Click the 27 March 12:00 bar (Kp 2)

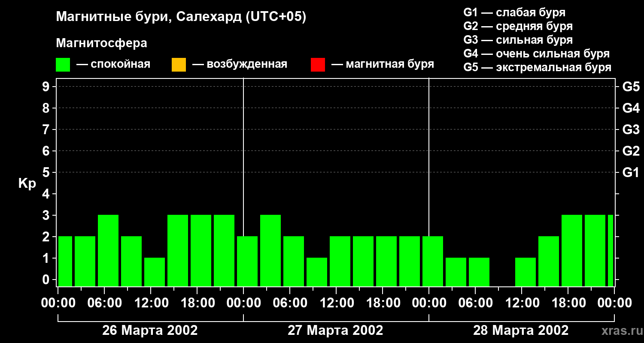click(x=340, y=261)
